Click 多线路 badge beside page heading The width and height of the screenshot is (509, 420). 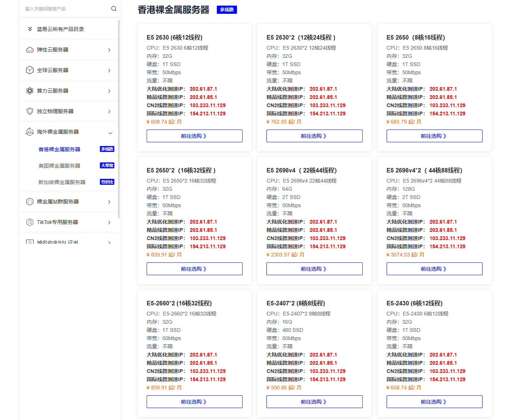[x=227, y=10]
